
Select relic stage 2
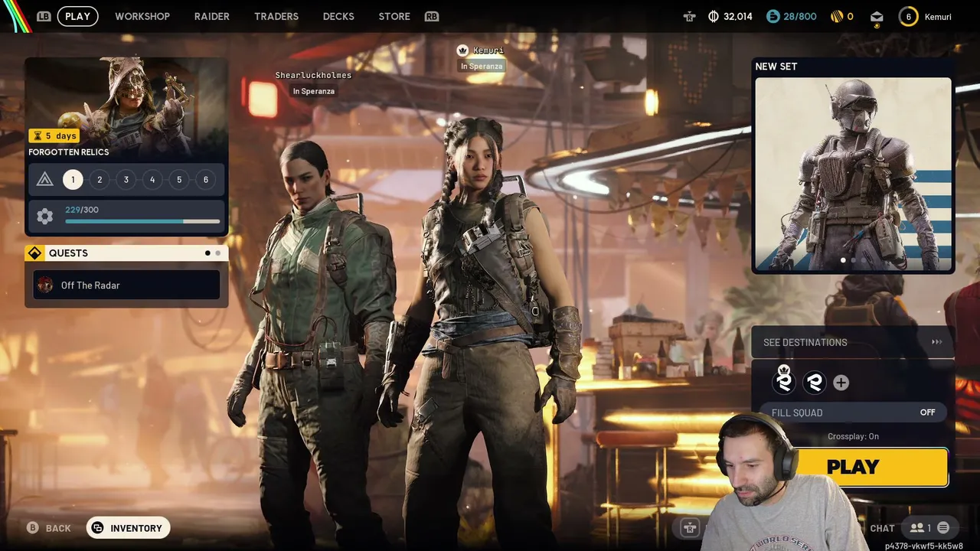pyautogui.click(x=100, y=180)
